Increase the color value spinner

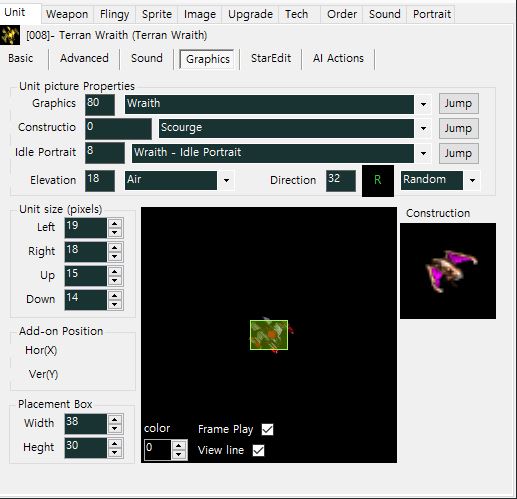(179, 446)
